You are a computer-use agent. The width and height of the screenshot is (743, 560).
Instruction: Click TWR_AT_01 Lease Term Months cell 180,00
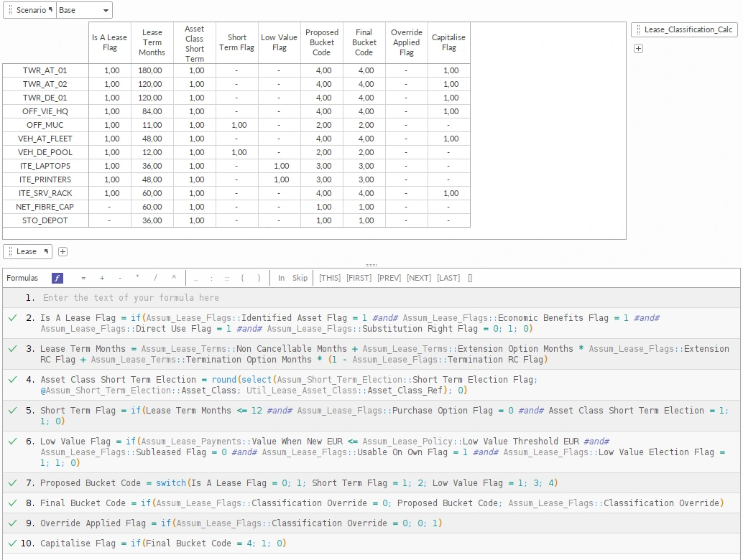(152, 70)
